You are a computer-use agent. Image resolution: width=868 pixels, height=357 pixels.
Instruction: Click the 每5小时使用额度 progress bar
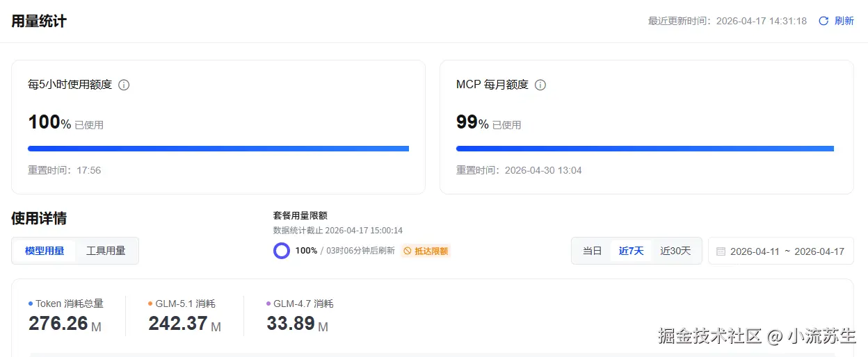point(218,148)
